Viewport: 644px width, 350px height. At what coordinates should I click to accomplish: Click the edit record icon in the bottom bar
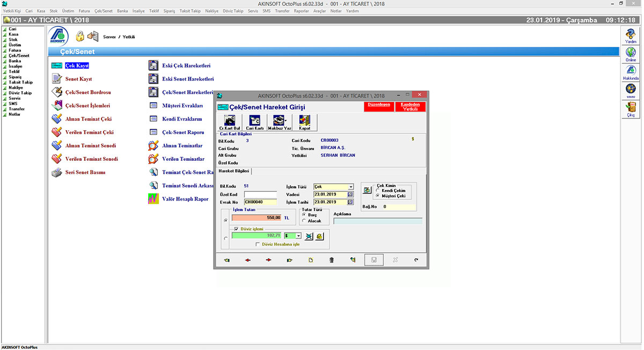353,260
